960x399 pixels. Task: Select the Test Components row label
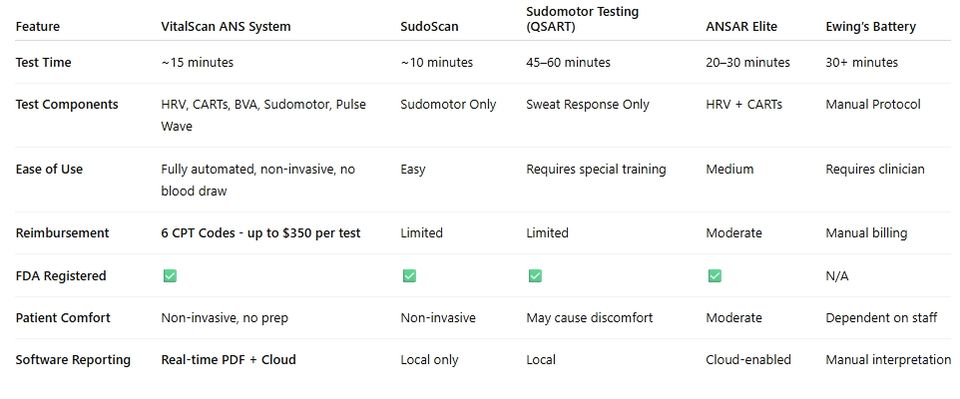(67, 105)
